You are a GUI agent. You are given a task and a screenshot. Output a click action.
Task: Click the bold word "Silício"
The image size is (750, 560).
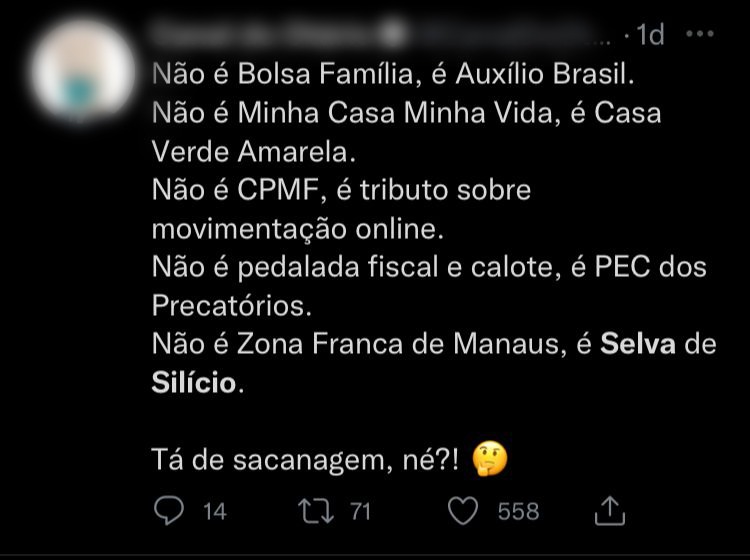coord(196,382)
